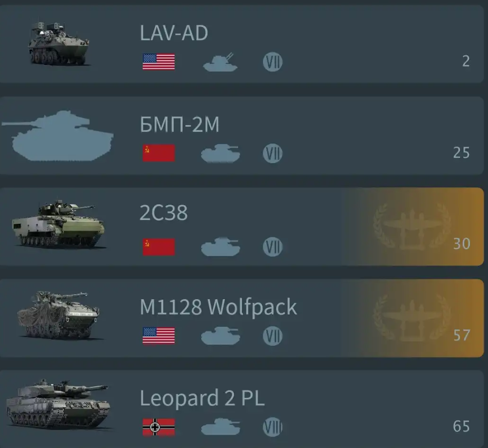Select the 2С38 vehicle image
This screenshot has height=448, width=488.
click(59, 224)
